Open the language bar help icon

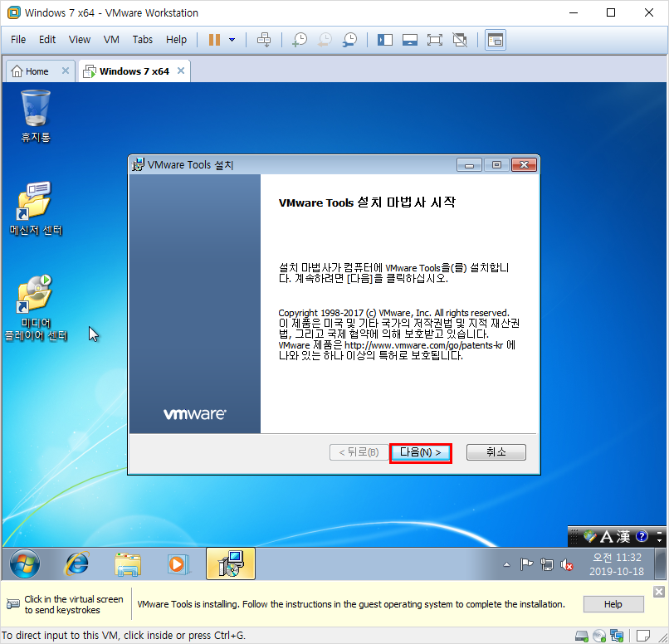[x=642, y=536]
